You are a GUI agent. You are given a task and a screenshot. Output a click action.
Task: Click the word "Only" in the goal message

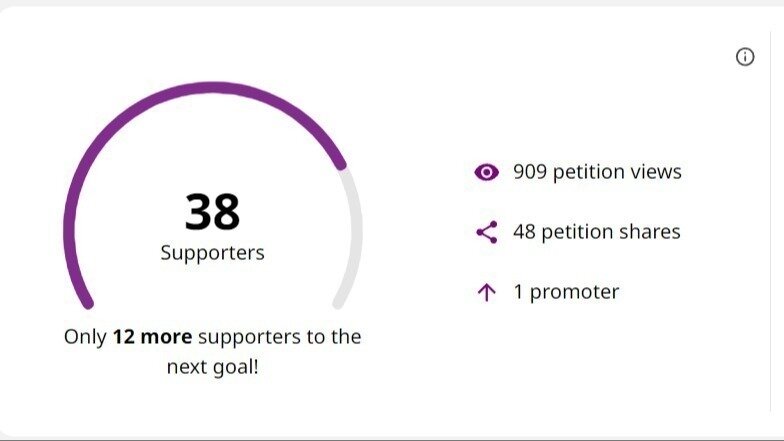(85, 337)
